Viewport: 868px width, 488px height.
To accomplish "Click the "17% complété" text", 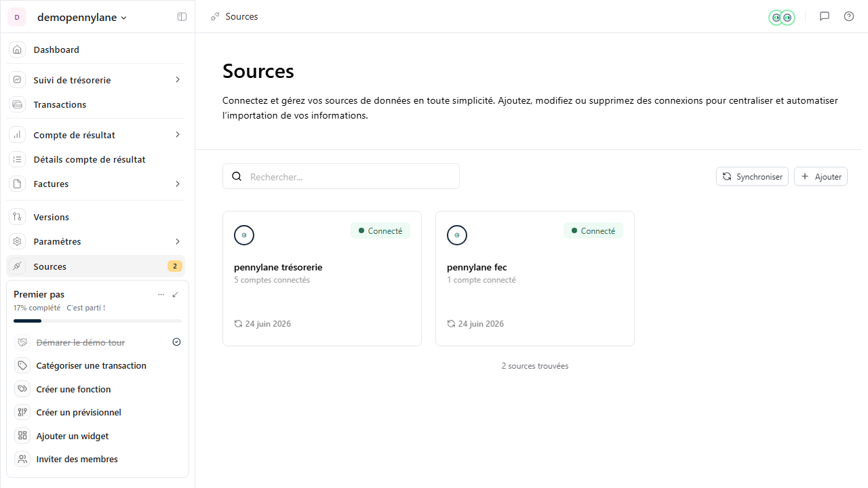I will tap(37, 308).
